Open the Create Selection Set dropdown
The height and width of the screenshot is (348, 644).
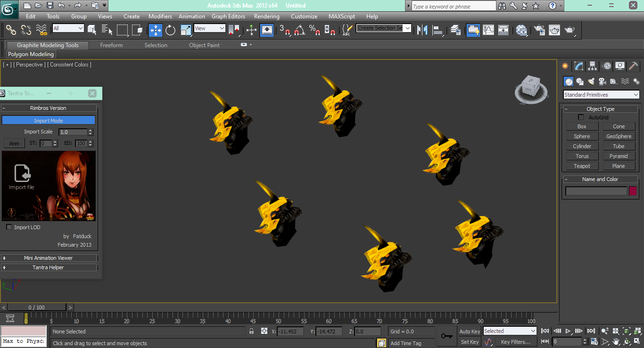384,28
